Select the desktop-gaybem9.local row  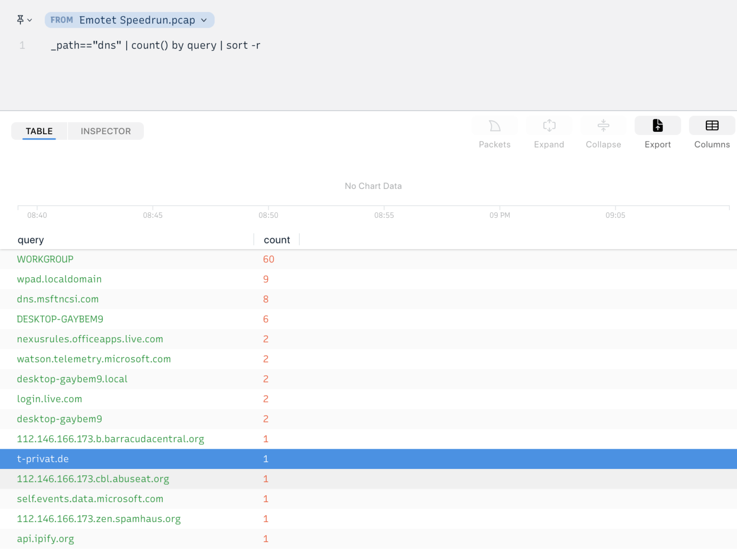coord(368,379)
